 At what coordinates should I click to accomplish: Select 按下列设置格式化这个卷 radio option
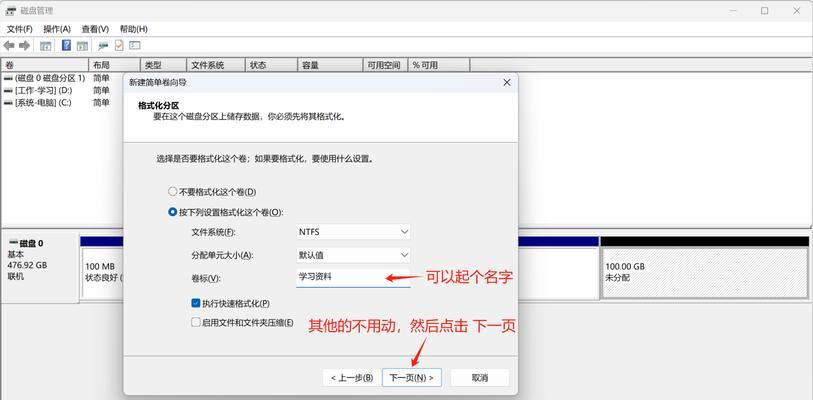pyautogui.click(x=173, y=212)
